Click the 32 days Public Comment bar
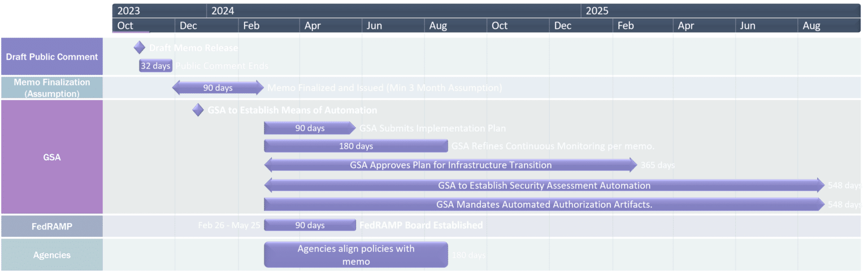Viewport: 868px width, 274px height. [155, 66]
